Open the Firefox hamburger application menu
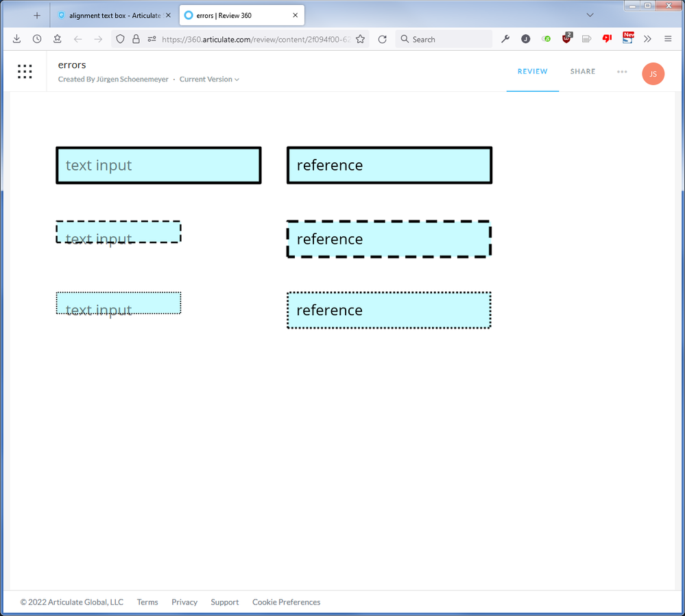The width and height of the screenshot is (685, 616). (668, 39)
